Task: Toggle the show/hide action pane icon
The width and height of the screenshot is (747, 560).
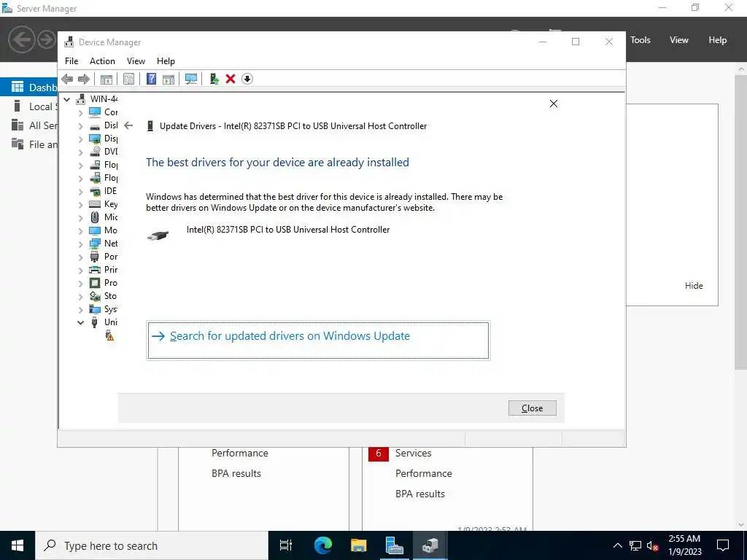Action: pyautogui.click(x=169, y=79)
